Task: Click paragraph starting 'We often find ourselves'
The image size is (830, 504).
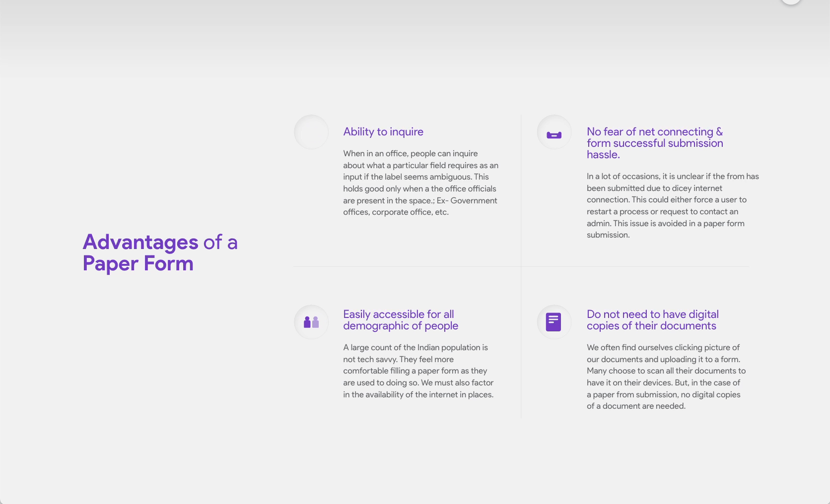Action: pos(666,377)
